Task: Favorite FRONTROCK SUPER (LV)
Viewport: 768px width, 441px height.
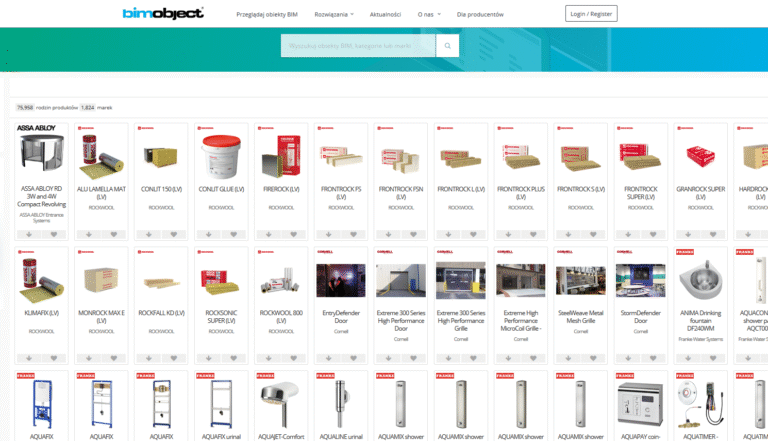Action: coord(653,234)
